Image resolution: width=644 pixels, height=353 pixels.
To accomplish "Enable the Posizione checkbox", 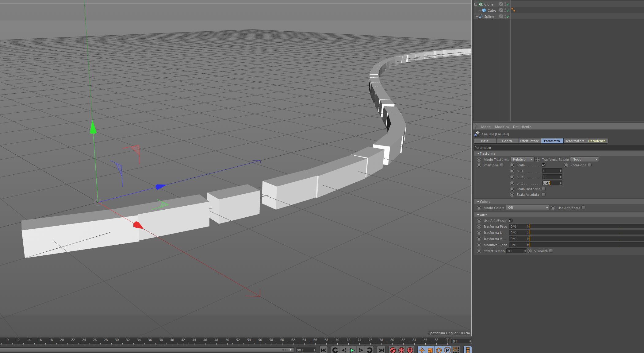I will (502, 165).
